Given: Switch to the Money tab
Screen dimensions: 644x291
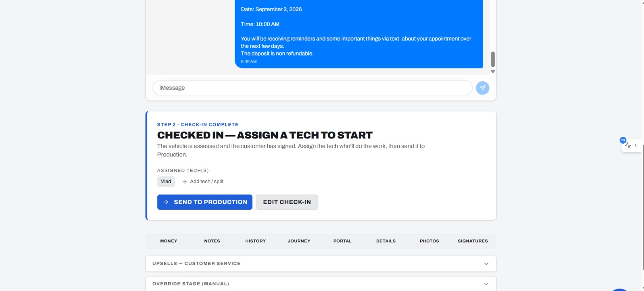Looking at the screenshot, I should pos(169,241).
